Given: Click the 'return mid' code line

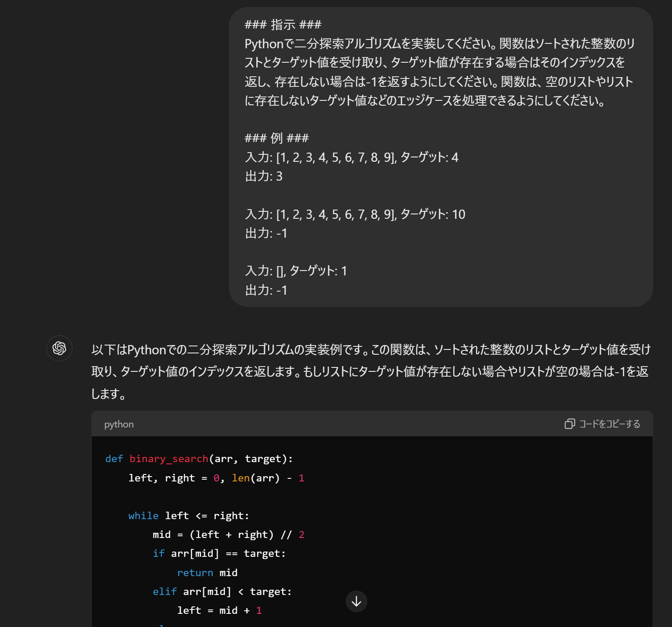Looking at the screenshot, I should [207, 573].
